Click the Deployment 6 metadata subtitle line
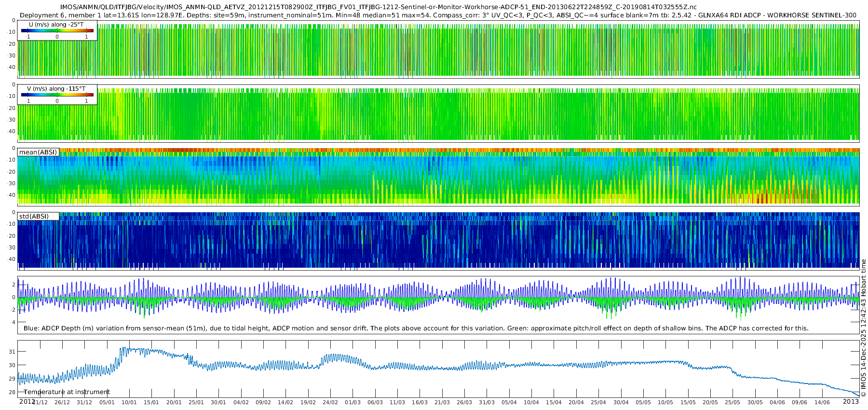Screen dimensions: 868x410 pos(438,15)
